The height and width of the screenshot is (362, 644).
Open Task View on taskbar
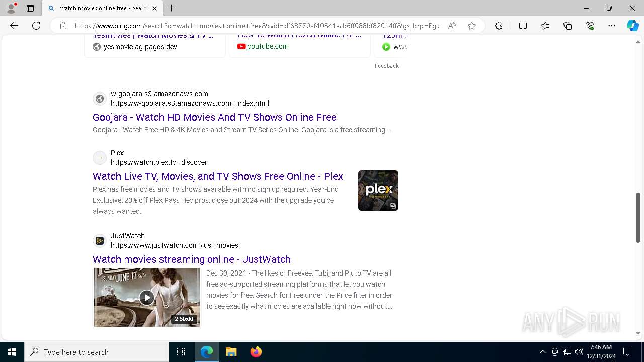point(181,352)
